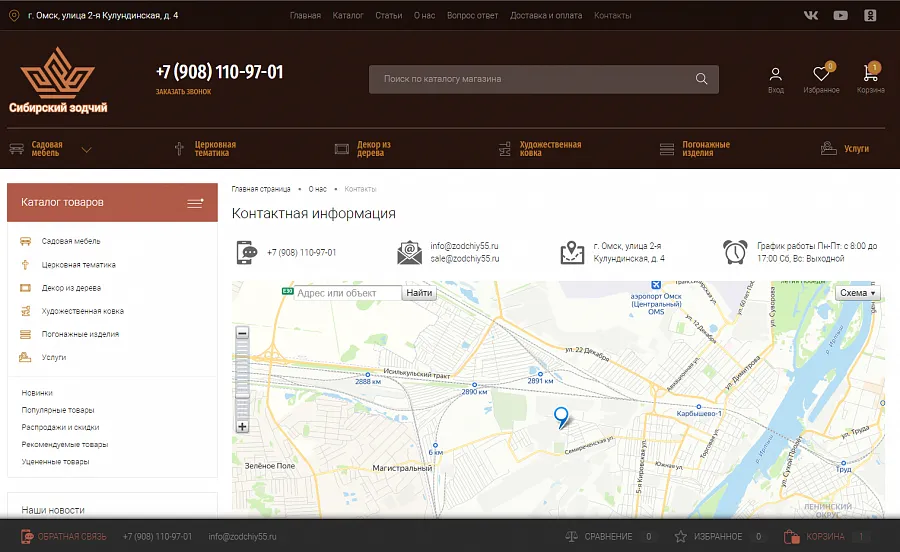Click the Избранное star icon in bottom bar
This screenshot has height=552, width=900.
(681, 537)
